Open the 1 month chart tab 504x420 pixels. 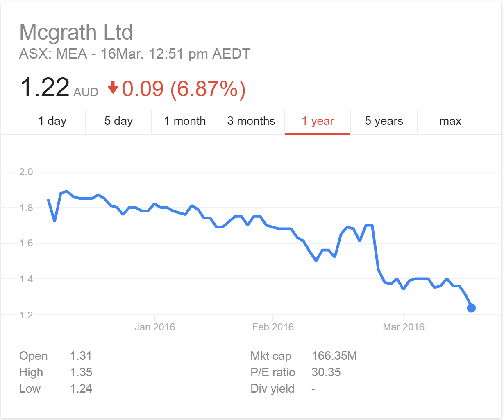pos(185,121)
